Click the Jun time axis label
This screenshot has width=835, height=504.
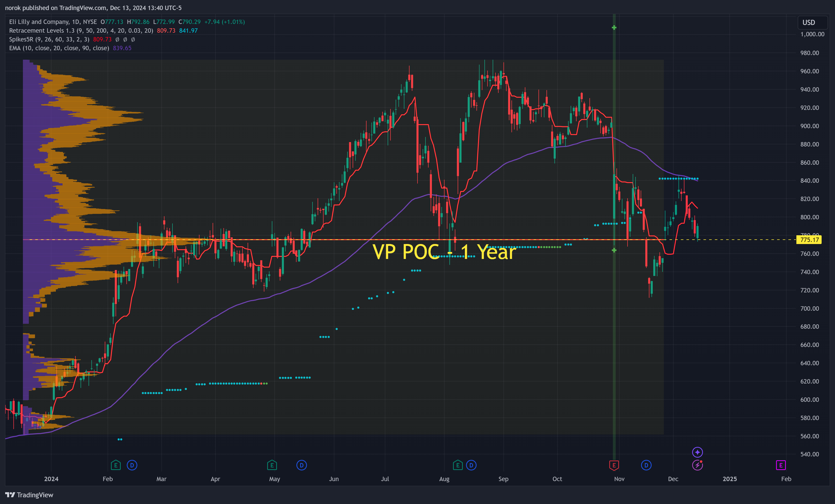[x=334, y=479]
